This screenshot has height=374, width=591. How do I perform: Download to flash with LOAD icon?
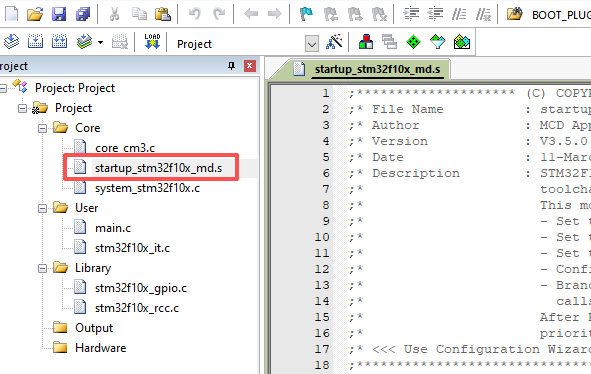coord(152,41)
